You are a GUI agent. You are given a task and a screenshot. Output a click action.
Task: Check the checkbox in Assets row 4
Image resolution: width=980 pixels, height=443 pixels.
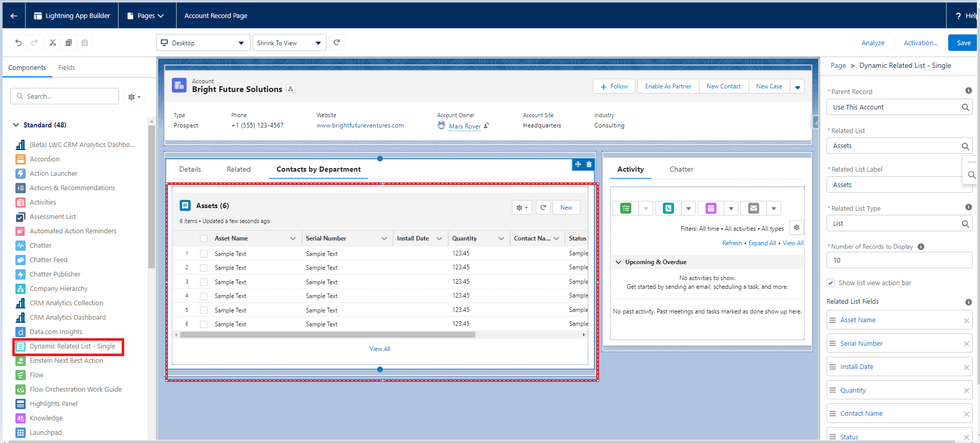point(204,296)
